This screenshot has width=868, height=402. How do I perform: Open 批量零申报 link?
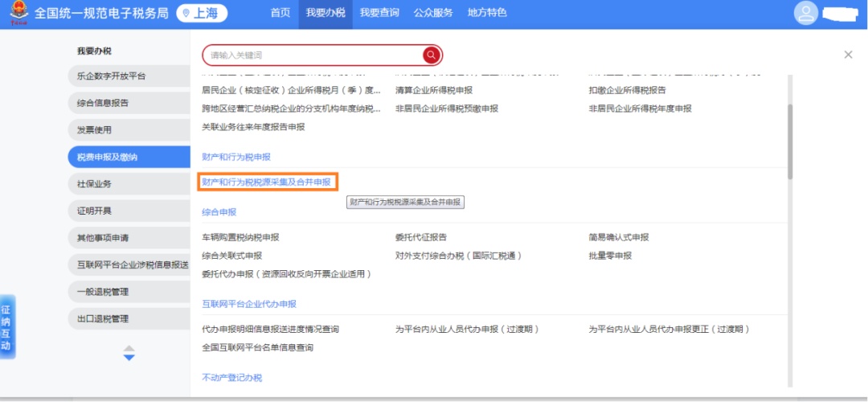610,256
